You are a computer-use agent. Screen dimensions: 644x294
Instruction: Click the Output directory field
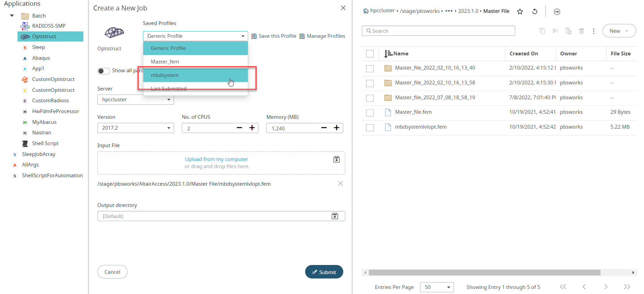[x=221, y=216]
